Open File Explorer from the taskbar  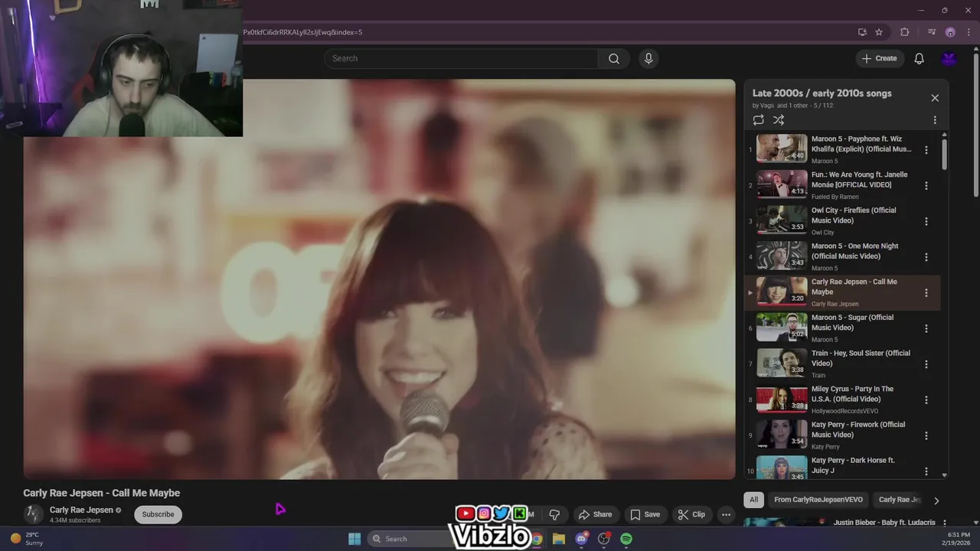(x=559, y=539)
